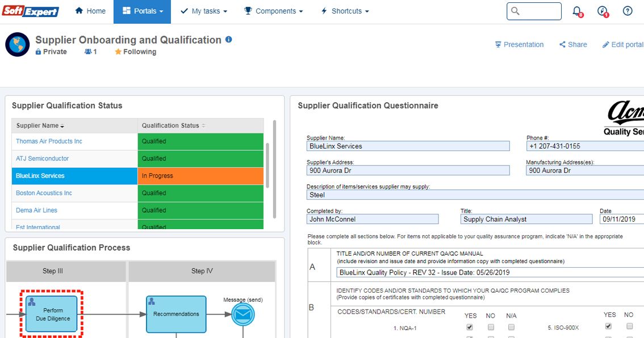Click the Acme Quality Services logo
Viewport: 644px width, 338px height.
624,119
